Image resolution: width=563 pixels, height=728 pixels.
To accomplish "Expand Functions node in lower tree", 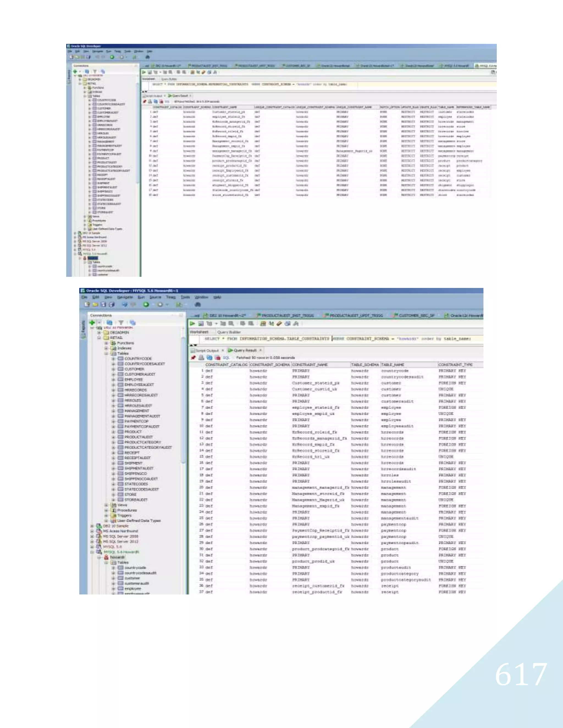I will coord(106,343).
